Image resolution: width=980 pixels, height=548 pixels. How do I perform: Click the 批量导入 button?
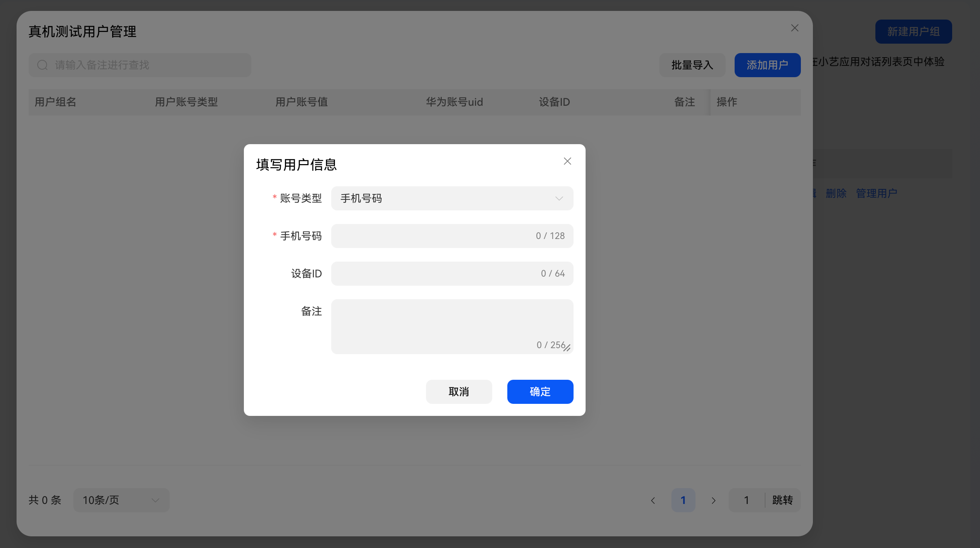692,65
